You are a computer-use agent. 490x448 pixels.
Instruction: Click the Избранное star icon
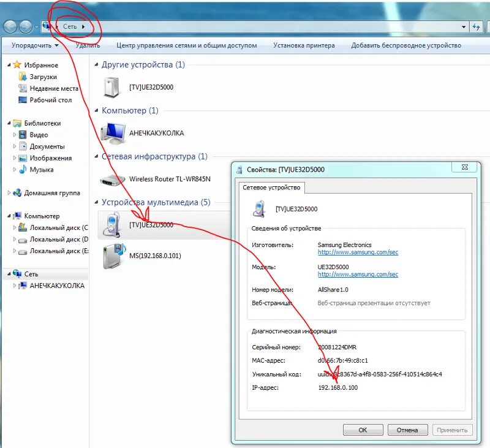(17, 65)
